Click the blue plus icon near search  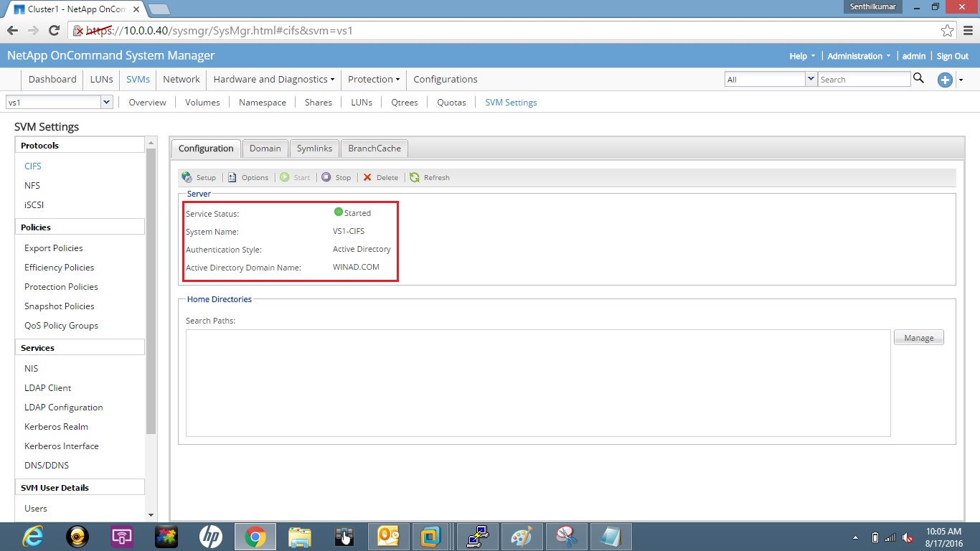[x=945, y=80]
